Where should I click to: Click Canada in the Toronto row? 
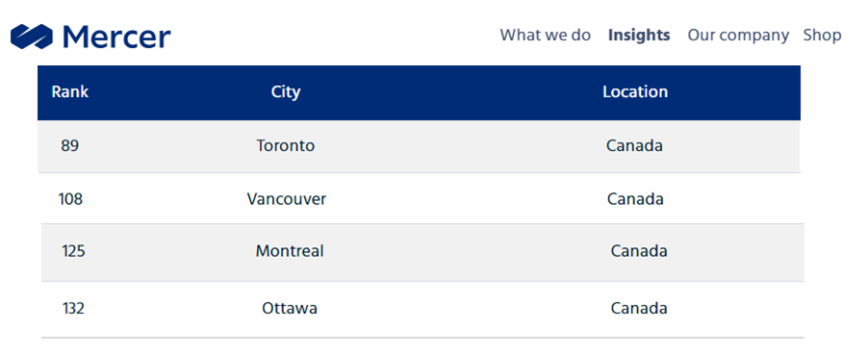(634, 145)
